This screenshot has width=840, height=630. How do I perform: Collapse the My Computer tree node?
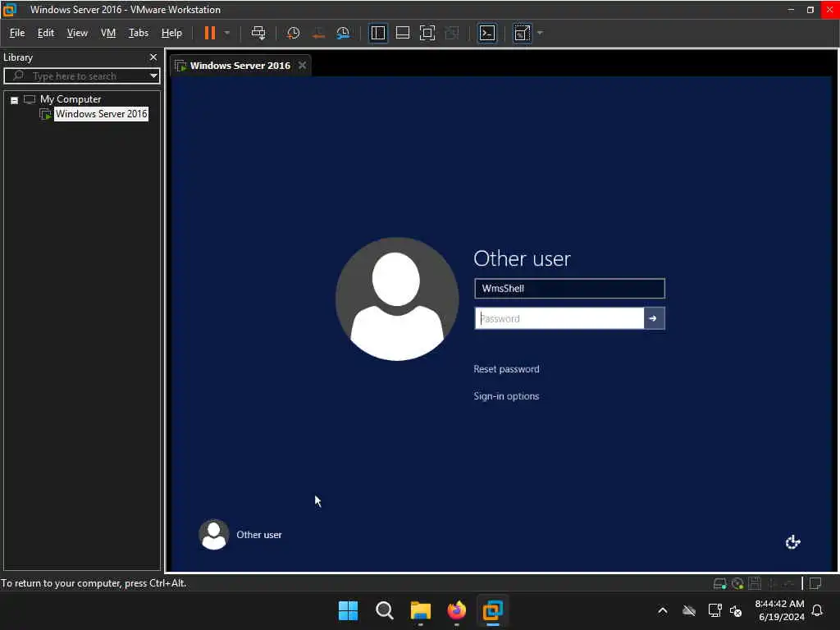tap(15, 100)
